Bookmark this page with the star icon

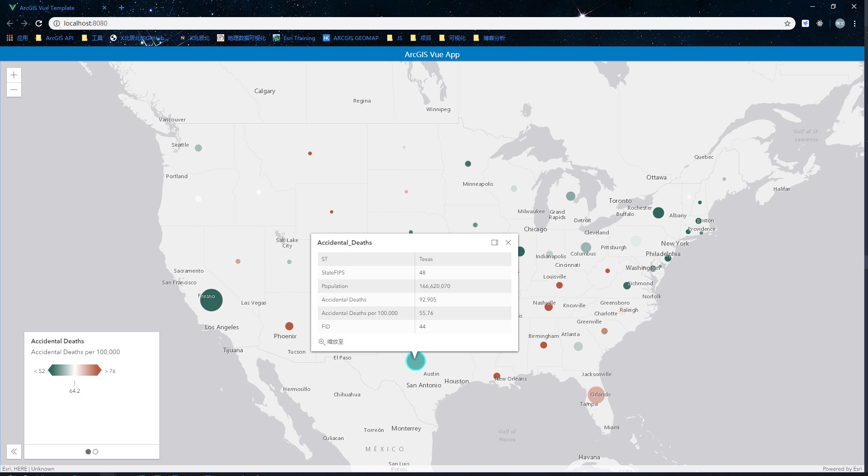point(787,23)
